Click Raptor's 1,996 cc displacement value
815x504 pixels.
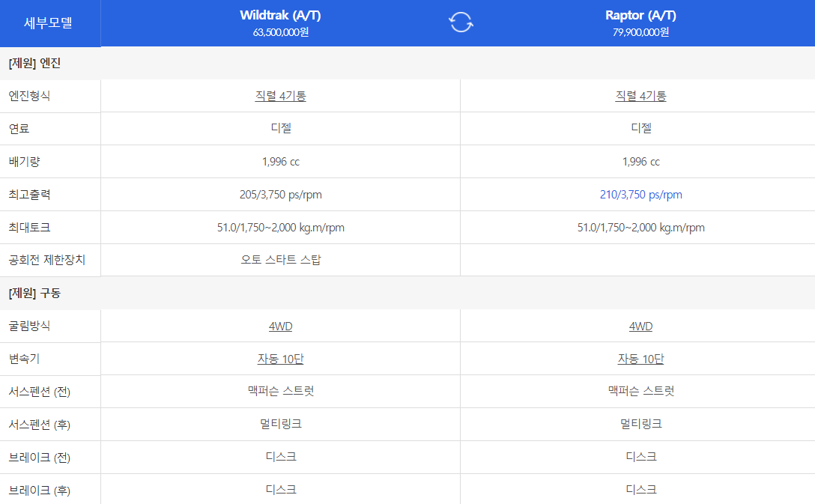point(641,162)
